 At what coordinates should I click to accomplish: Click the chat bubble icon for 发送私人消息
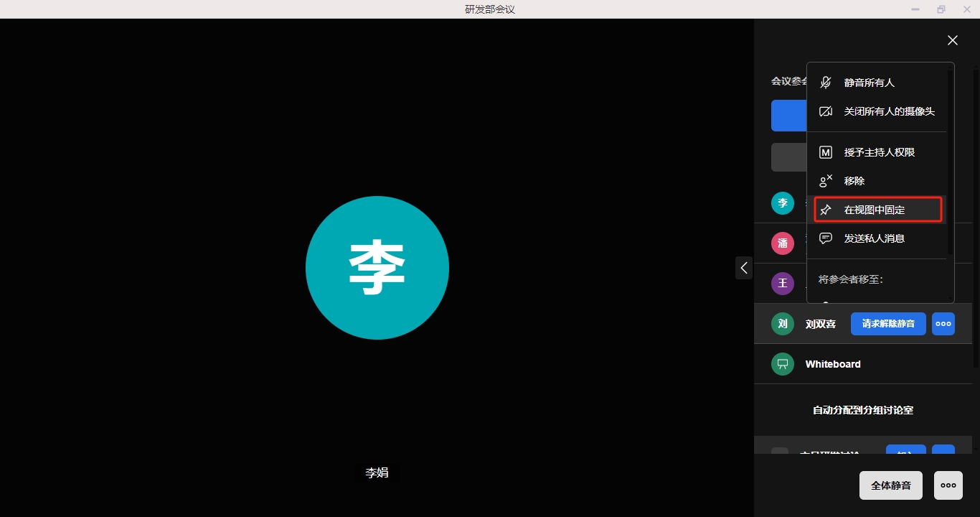[826, 238]
